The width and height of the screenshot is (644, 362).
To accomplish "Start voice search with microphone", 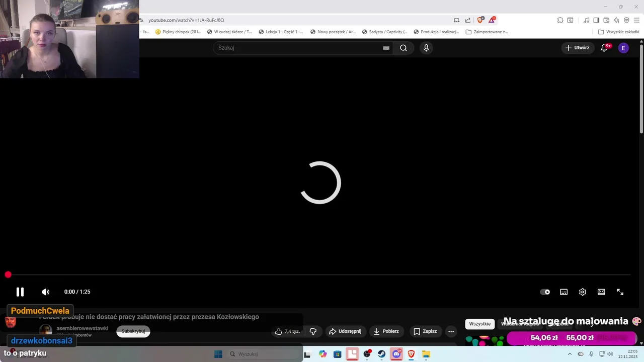I will point(426,48).
